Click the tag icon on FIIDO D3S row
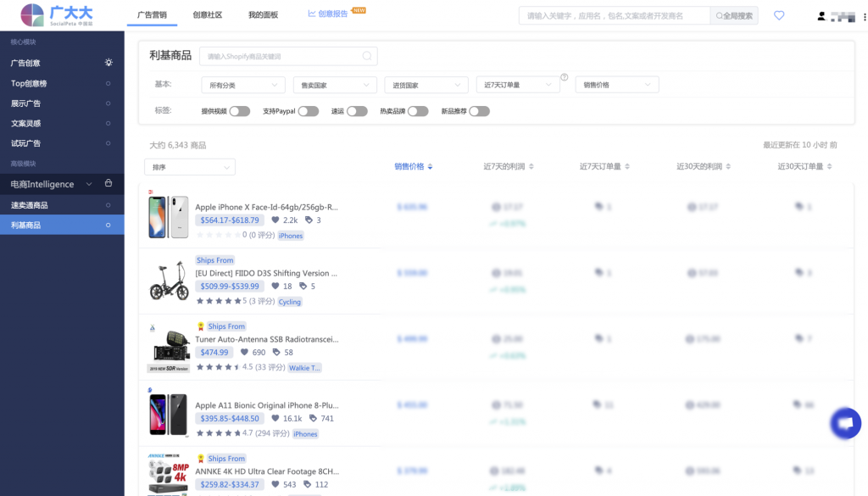Screen dimensions: 868x496 click(x=303, y=286)
